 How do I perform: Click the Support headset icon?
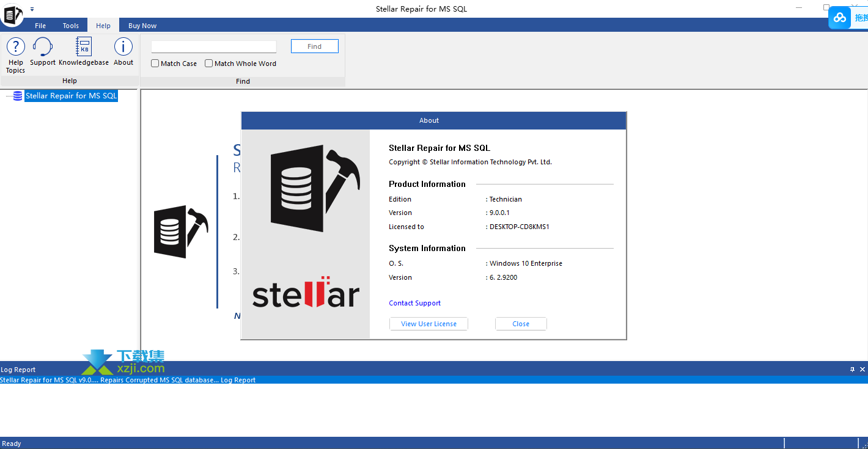43,52
